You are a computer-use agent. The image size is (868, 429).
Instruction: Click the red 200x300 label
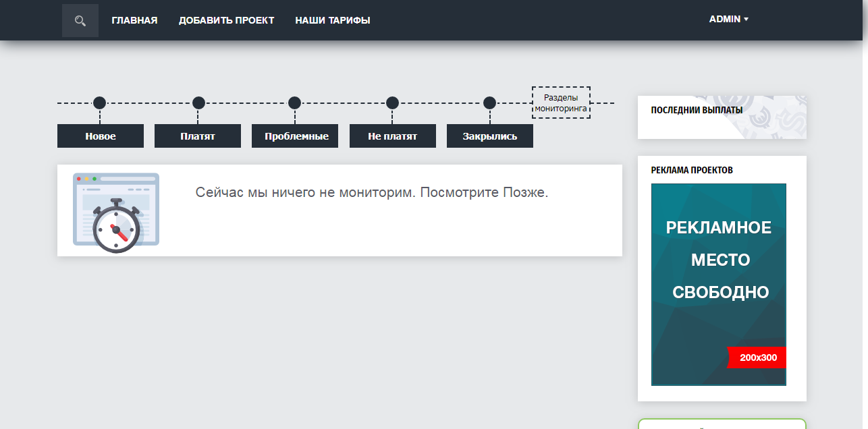757,357
